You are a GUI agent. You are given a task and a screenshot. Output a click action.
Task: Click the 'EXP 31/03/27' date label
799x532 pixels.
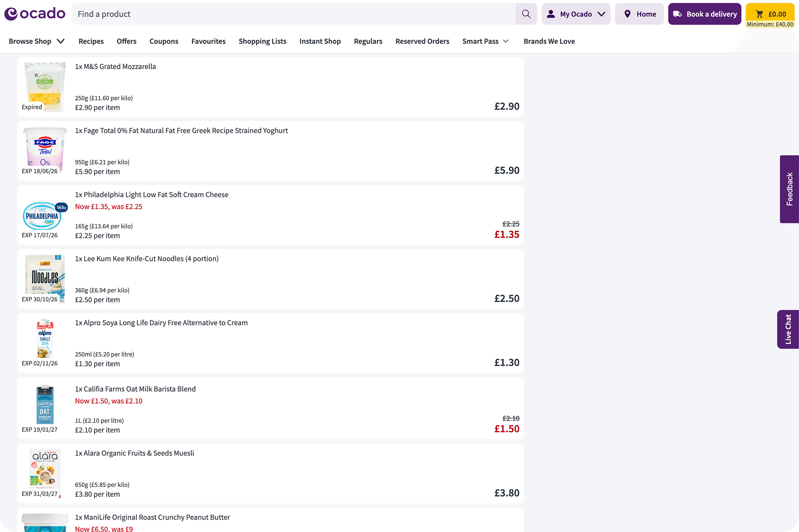click(40, 494)
